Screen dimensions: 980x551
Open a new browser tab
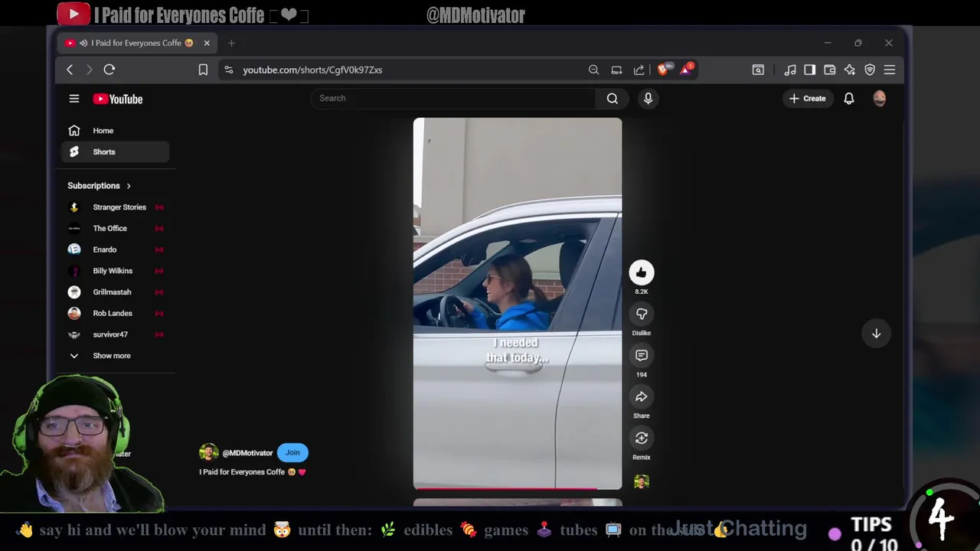click(231, 43)
